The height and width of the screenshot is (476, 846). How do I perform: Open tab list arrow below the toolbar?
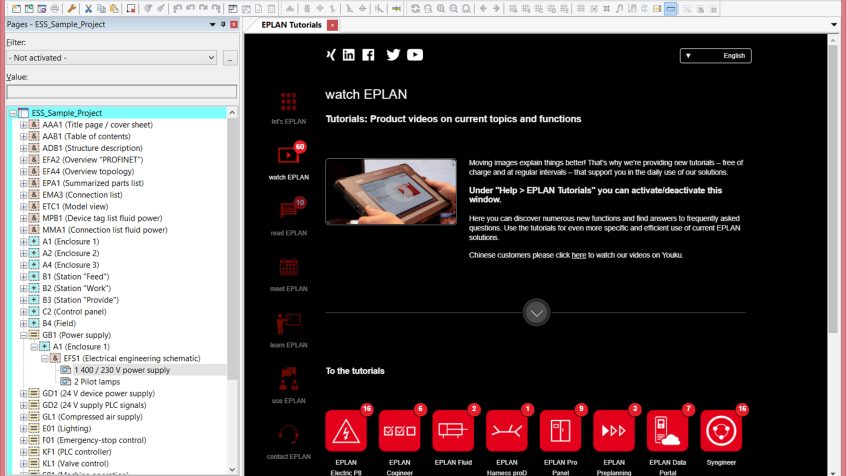pos(834,25)
